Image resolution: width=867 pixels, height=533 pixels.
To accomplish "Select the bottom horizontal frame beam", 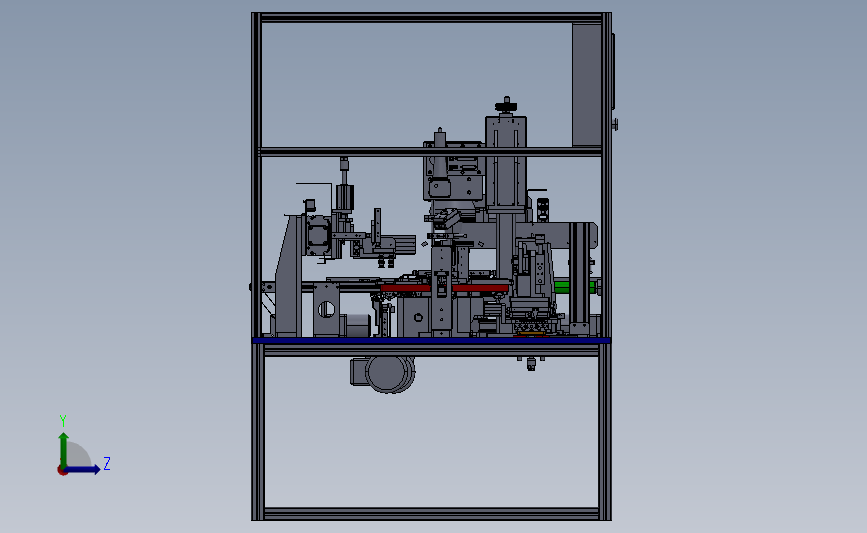I will [x=431, y=514].
